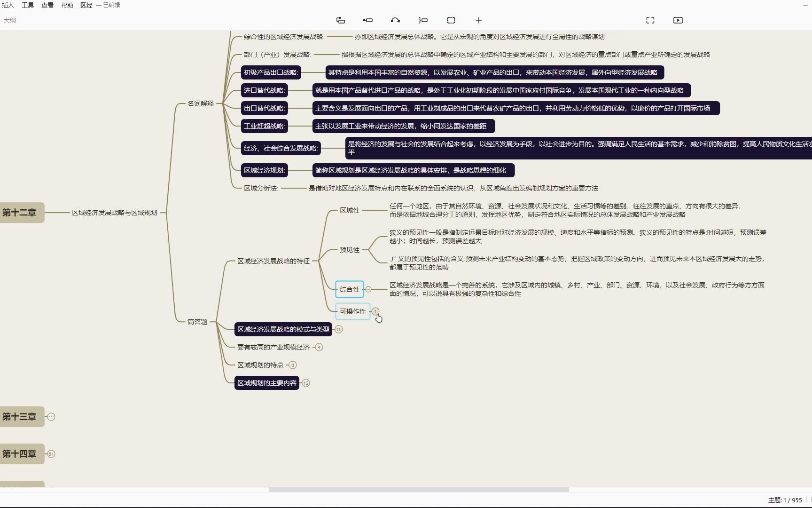Click the horizontal scrollbar thumb
Screen dimensions: 812x508
point(419,490)
